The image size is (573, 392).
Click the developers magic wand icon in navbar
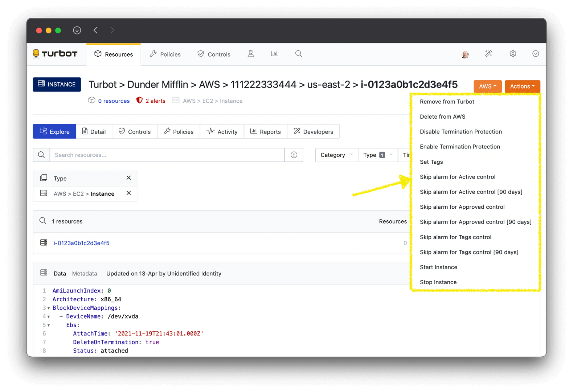[x=489, y=54]
